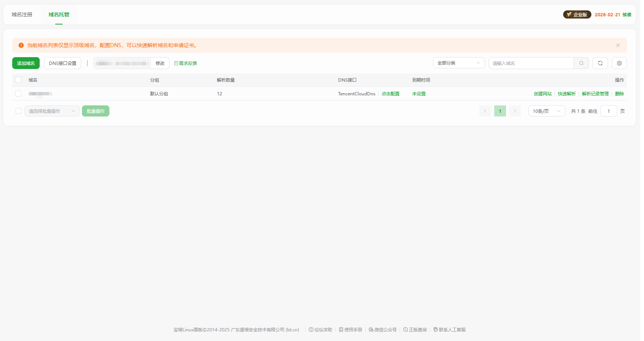644x341 pixels.
Task: Change the 10条/页 page size dropdown
Action: [x=546, y=111]
